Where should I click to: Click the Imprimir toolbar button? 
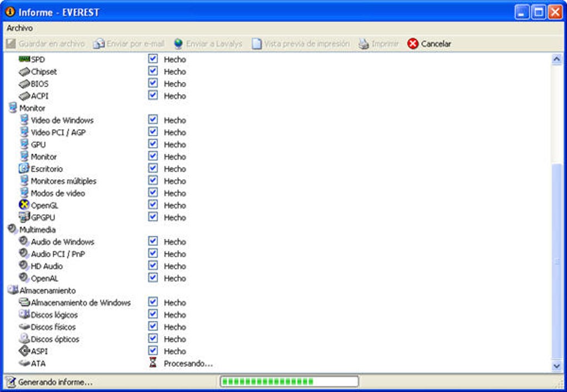pos(378,44)
